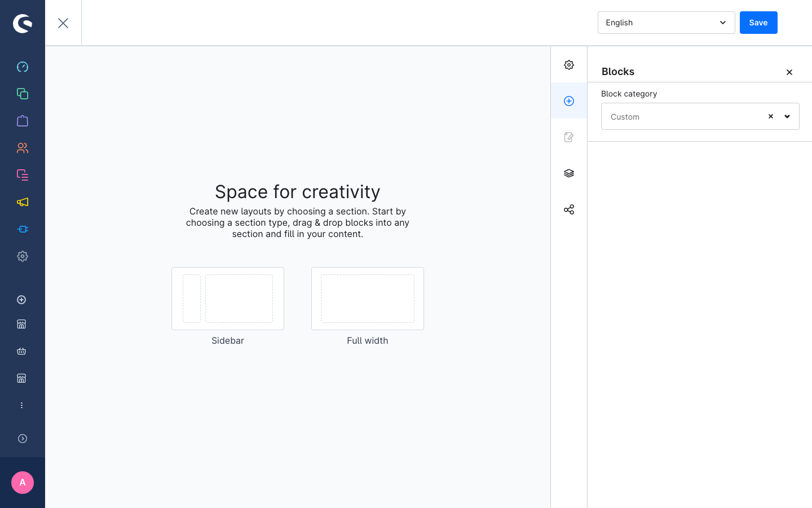This screenshot has width=812, height=508.
Task: Expand the sidebar with the arrow circle icon
Action: pyautogui.click(x=23, y=439)
